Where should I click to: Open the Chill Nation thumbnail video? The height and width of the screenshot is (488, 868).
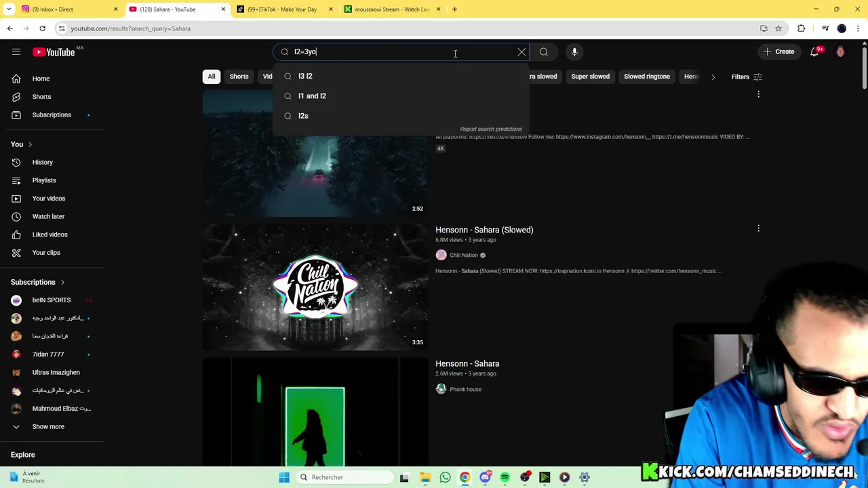click(x=315, y=287)
